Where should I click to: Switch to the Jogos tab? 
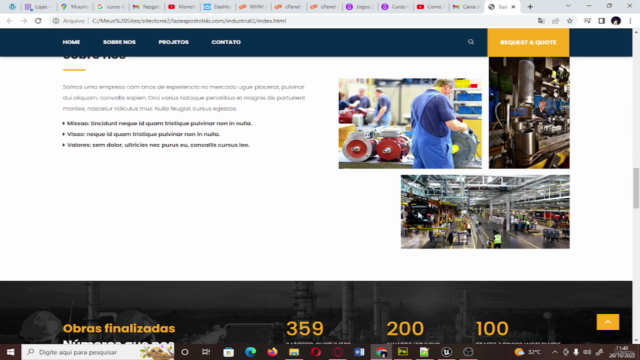tap(359, 7)
